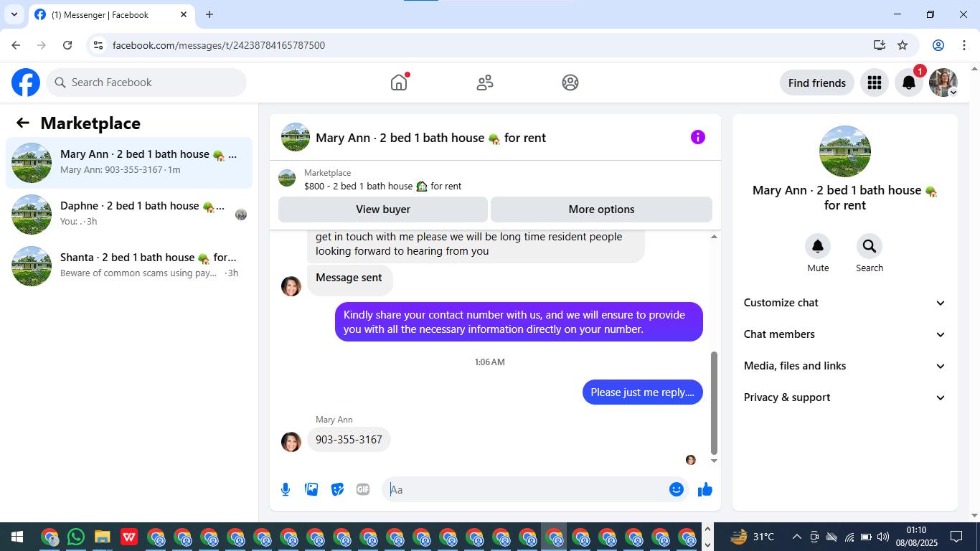
Task: Open the Daphne conversation
Action: [x=129, y=214]
